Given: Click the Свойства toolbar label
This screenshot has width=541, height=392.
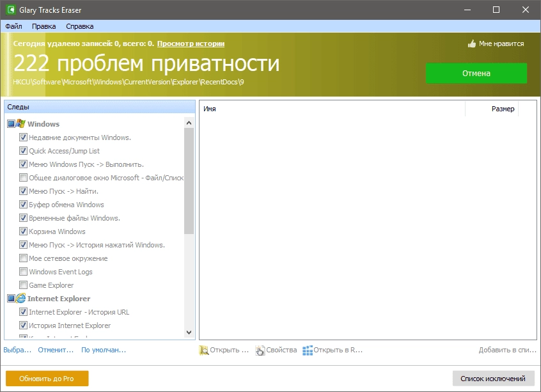Looking at the screenshot, I should click(x=281, y=350).
